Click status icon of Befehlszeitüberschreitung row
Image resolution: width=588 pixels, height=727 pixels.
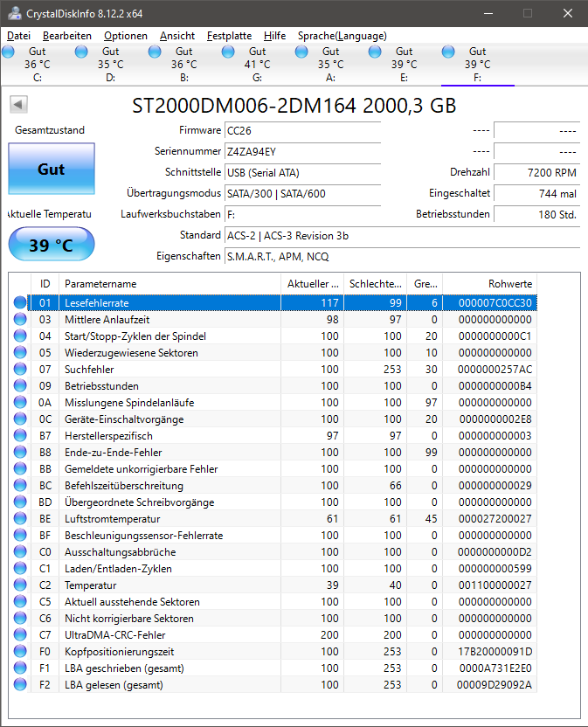tap(20, 485)
